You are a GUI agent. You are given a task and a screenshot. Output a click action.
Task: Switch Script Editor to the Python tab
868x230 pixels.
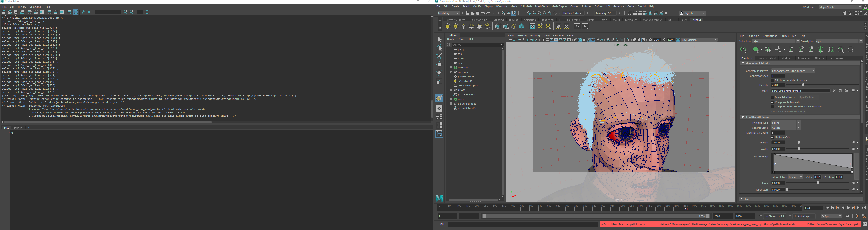coord(18,128)
